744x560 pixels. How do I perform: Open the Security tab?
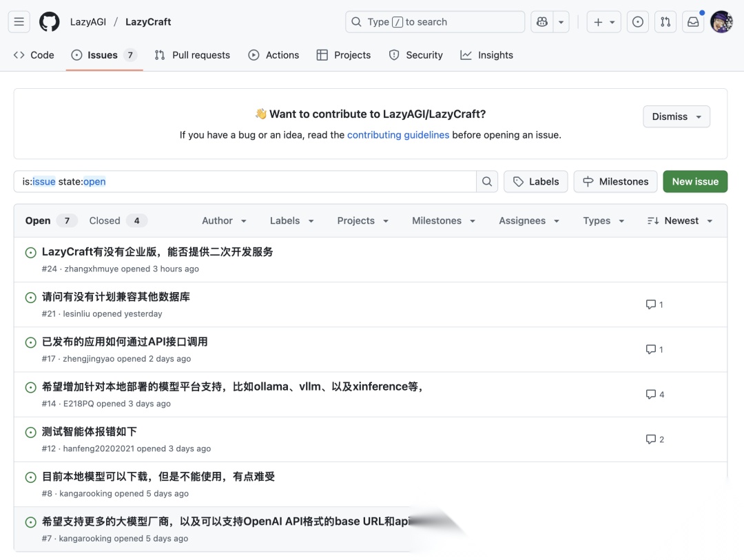415,55
